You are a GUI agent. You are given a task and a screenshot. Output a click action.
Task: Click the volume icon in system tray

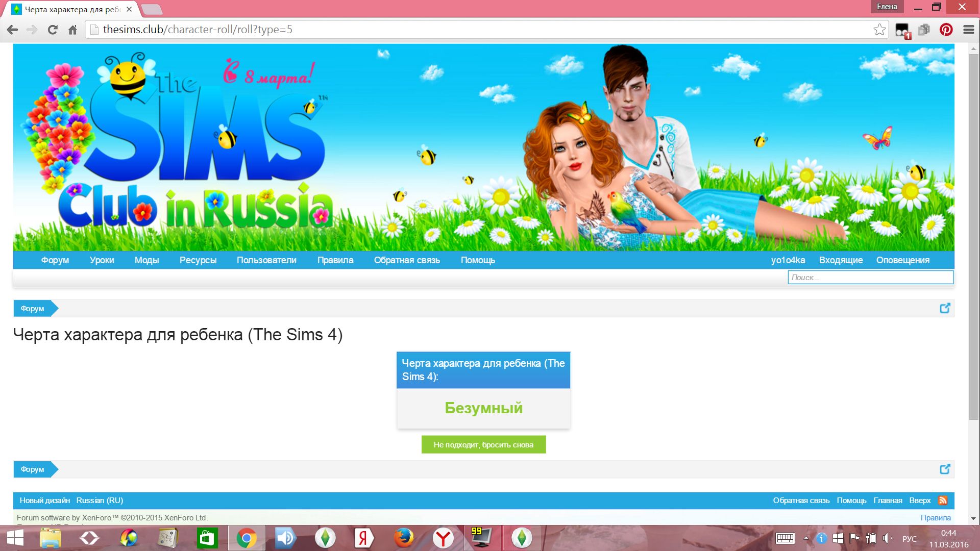888,538
